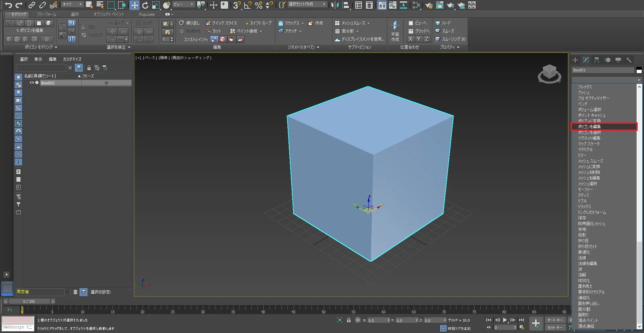Open the Rendered Frame Window icon

pyautogui.click(x=439, y=5)
